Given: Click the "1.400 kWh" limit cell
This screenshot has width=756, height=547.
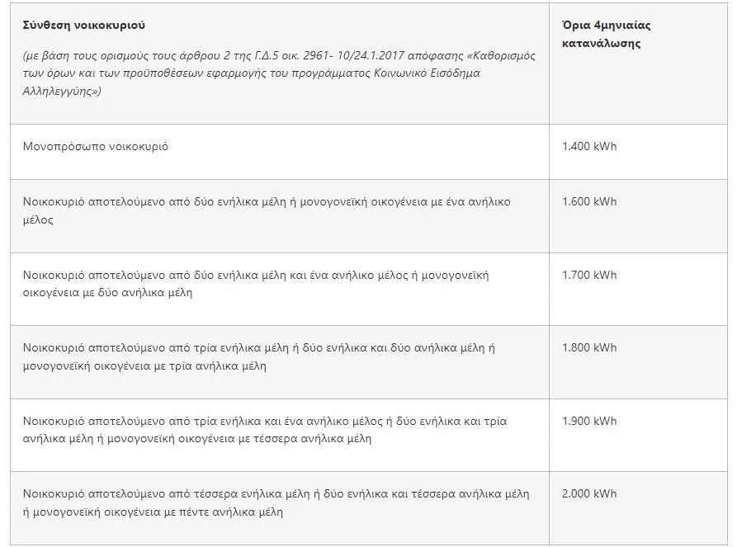Looking at the screenshot, I should coord(588,147).
